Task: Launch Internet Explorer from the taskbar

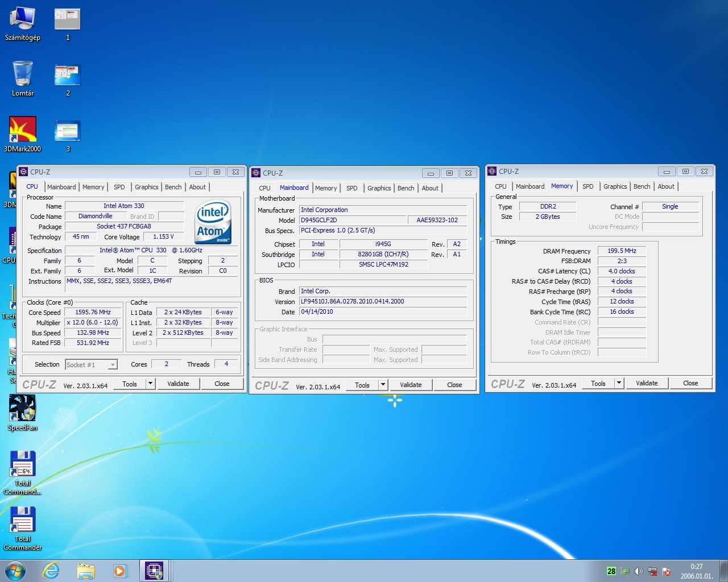Action: pyautogui.click(x=51, y=571)
